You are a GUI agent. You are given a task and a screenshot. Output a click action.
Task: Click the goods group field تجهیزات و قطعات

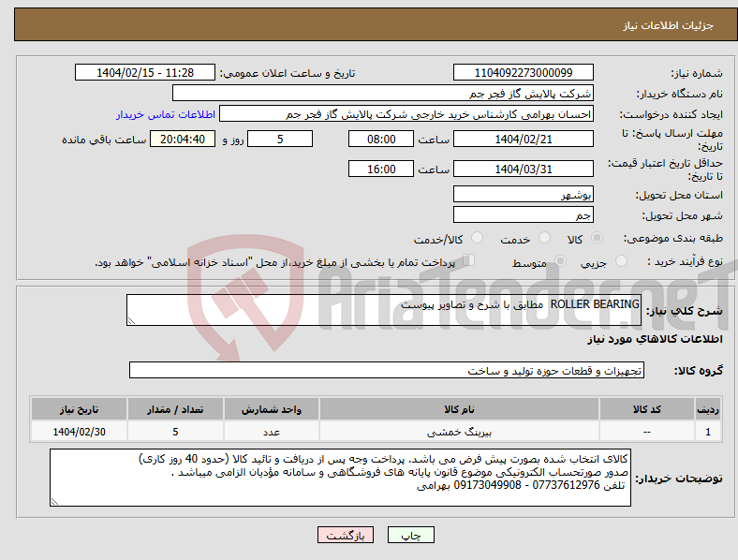coord(387,370)
